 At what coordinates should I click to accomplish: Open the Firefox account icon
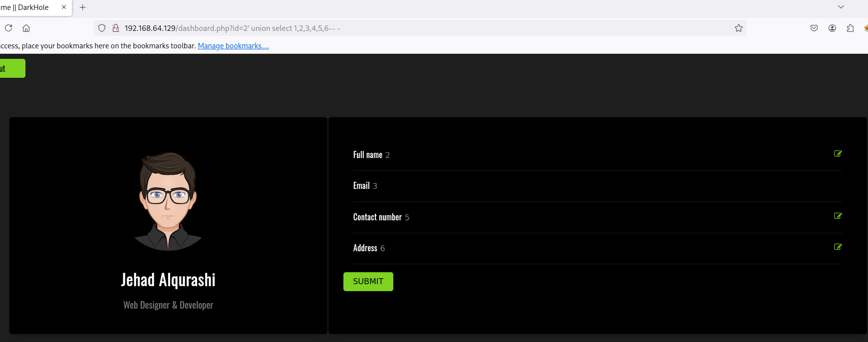[832, 28]
